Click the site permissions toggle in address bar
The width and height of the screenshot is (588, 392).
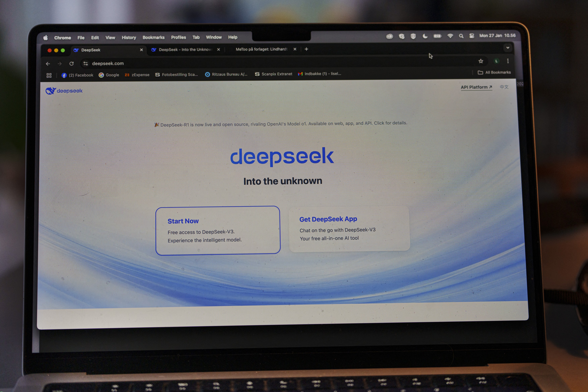(x=85, y=64)
